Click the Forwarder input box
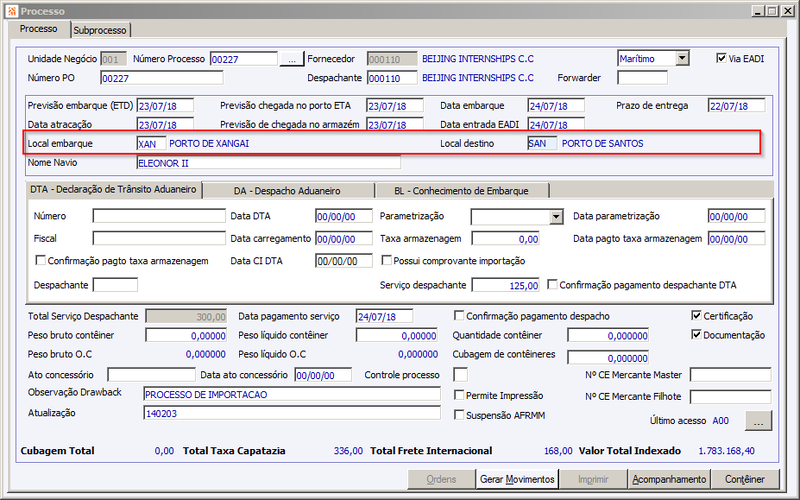This screenshot has width=800, height=500. (642, 78)
